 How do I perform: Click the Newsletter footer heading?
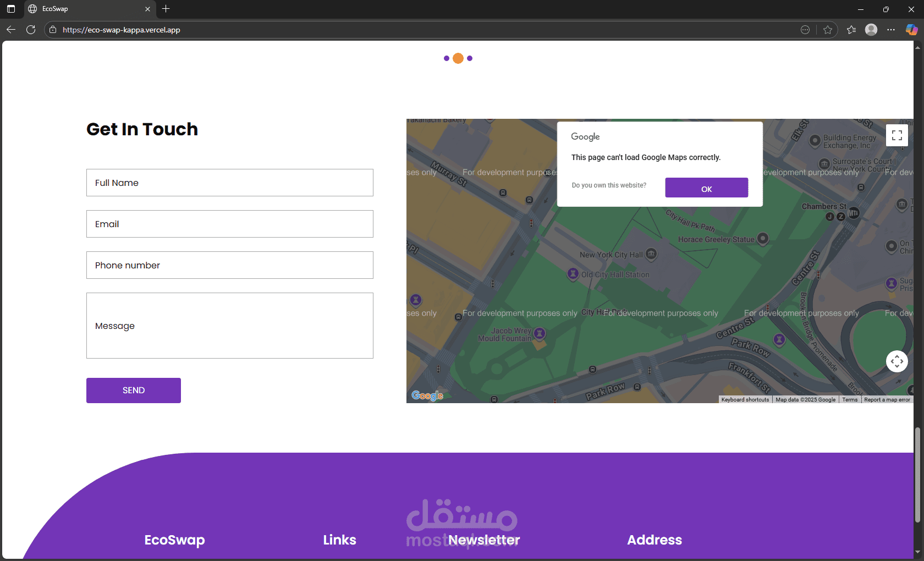484,540
